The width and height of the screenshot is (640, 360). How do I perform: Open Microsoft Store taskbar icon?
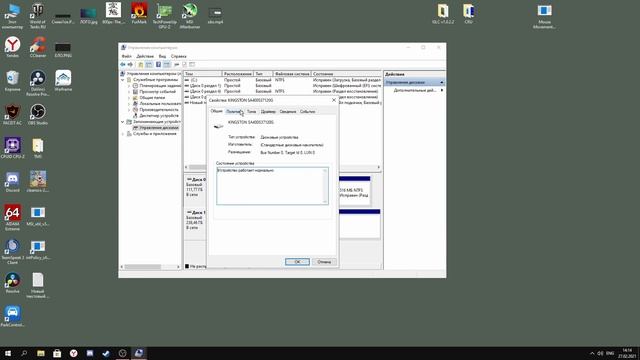[57, 353]
